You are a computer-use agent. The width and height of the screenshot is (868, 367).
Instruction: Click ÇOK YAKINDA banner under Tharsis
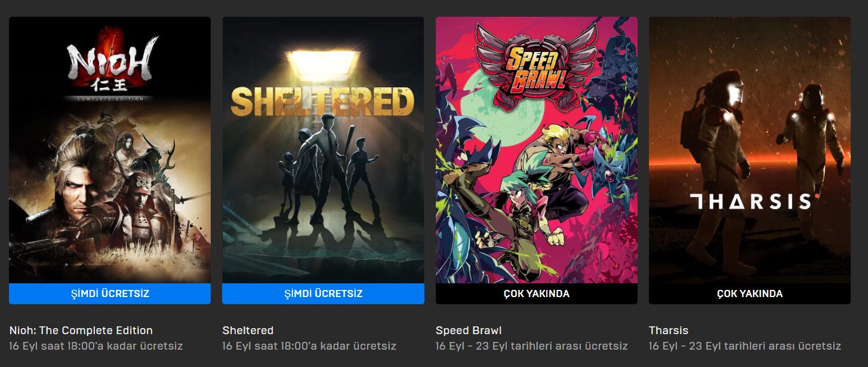point(750,293)
